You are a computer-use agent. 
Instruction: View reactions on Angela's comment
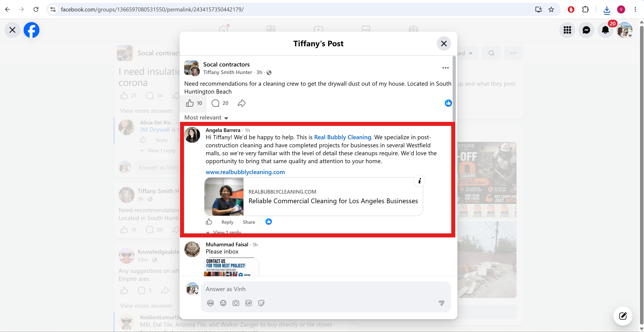pyautogui.click(x=269, y=222)
